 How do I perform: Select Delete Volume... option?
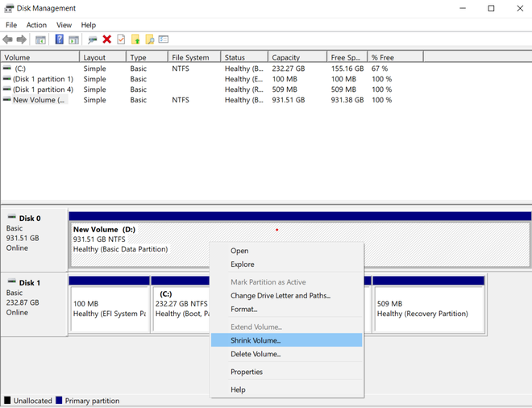(287, 354)
